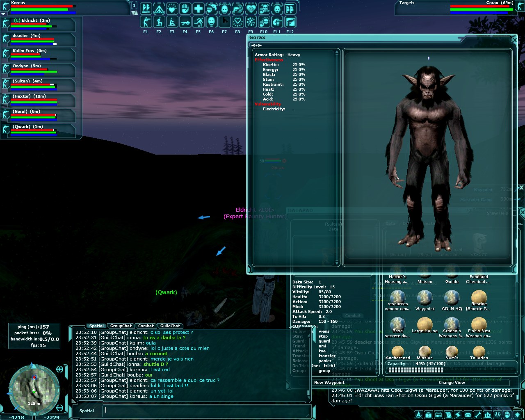Use the fist-with-pistol attack ability
The height and width of the screenshot is (420, 525).
click(x=211, y=9)
